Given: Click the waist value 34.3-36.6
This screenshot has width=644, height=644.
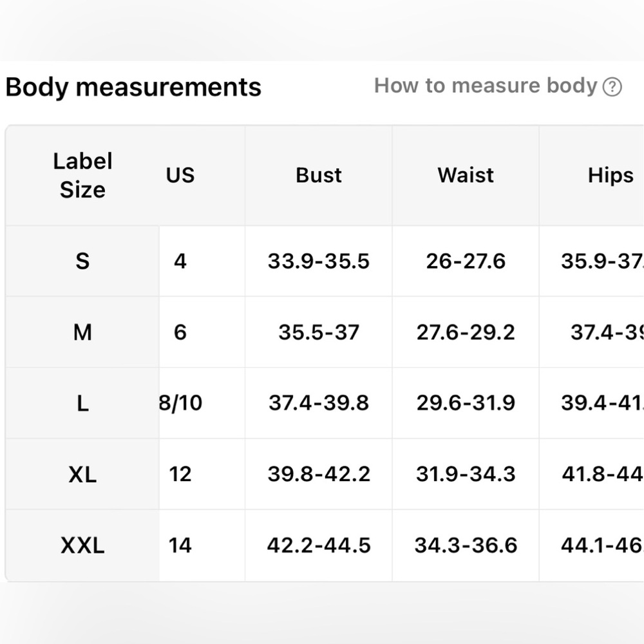Looking at the screenshot, I should 466,545.
